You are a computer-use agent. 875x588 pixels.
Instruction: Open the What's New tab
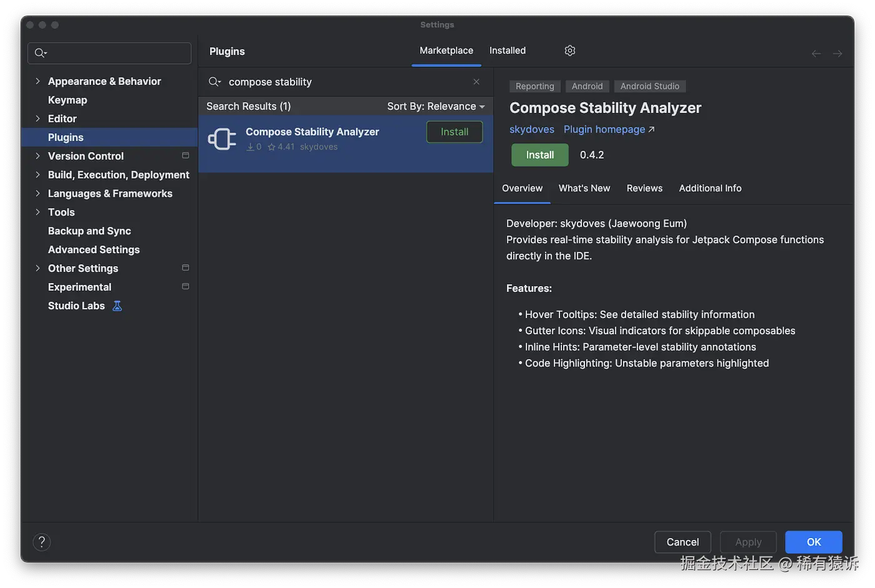coord(584,188)
